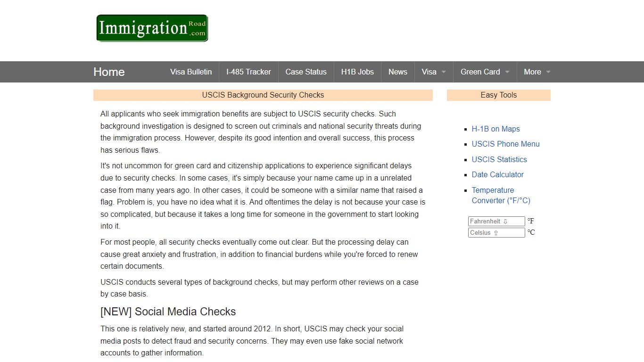
Task: Open the USCIS Statistics link
Action: pos(499,159)
